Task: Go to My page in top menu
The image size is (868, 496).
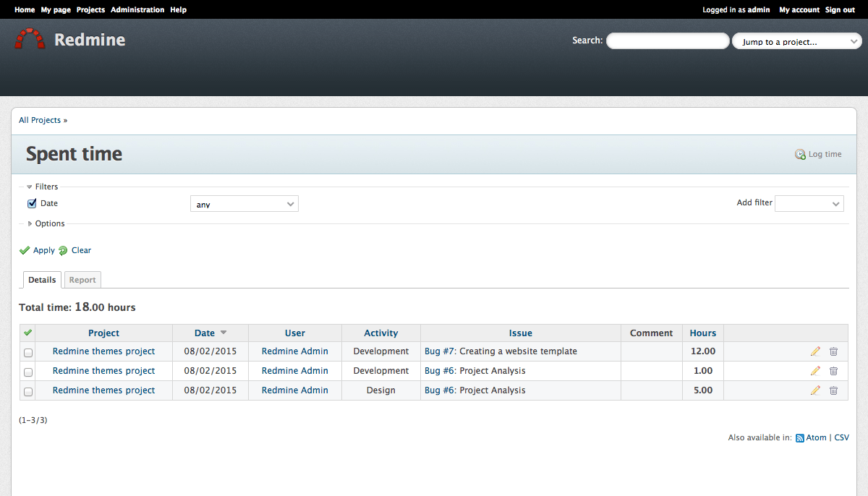Action: click(x=56, y=10)
